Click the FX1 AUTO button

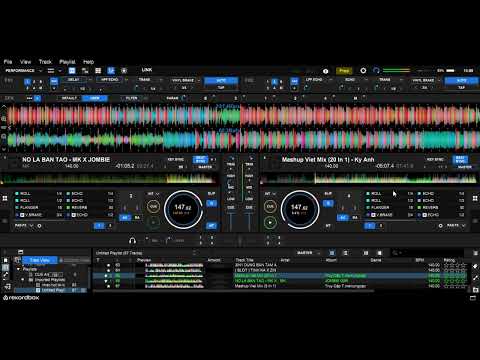pos(221,80)
